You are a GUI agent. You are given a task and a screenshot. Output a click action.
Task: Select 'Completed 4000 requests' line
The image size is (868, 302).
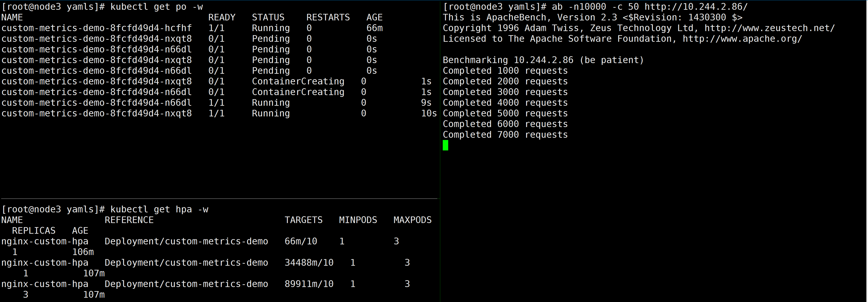tap(505, 103)
